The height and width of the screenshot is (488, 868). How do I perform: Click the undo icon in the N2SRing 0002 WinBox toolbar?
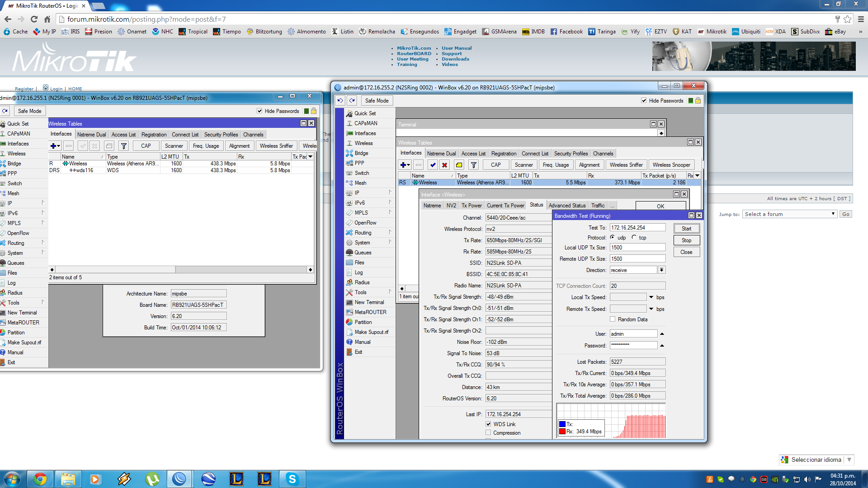pos(340,101)
